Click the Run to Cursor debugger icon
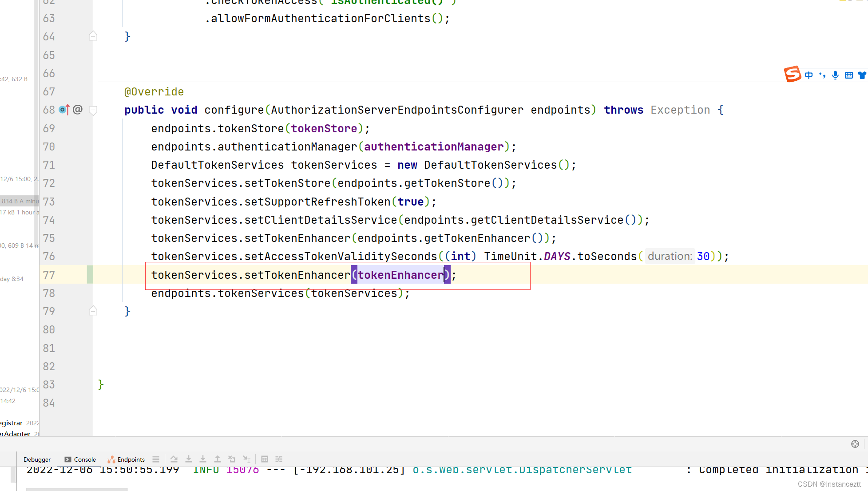This screenshot has width=868, height=491. [247, 459]
